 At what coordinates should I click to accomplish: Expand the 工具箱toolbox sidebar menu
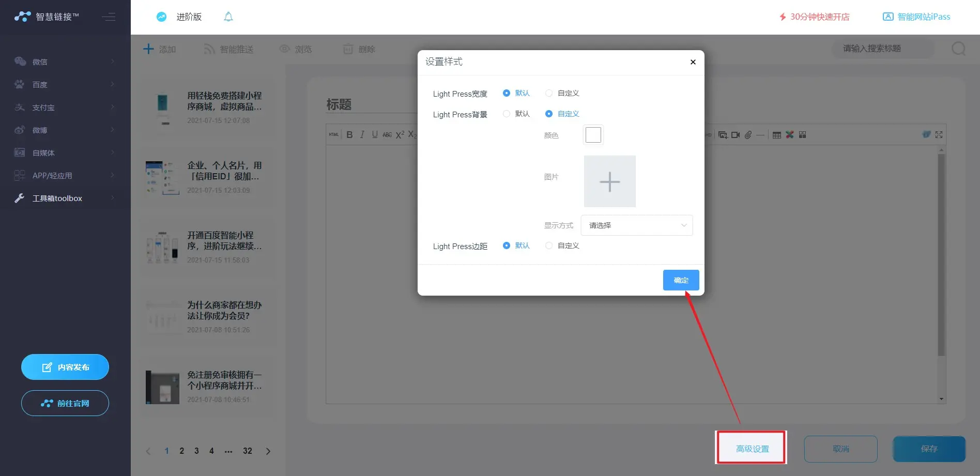tap(65, 198)
